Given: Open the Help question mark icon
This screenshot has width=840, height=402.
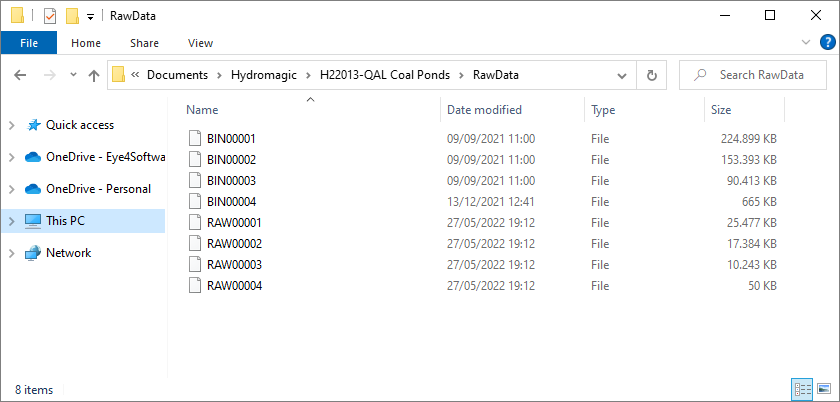Looking at the screenshot, I should click(828, 43).
